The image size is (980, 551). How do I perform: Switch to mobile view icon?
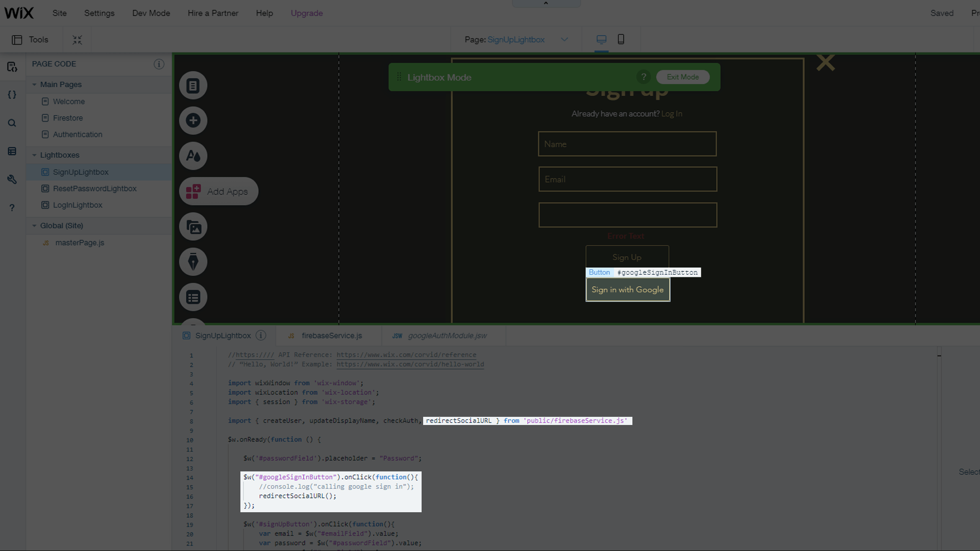pyautogui.click(x=621, y=39)
